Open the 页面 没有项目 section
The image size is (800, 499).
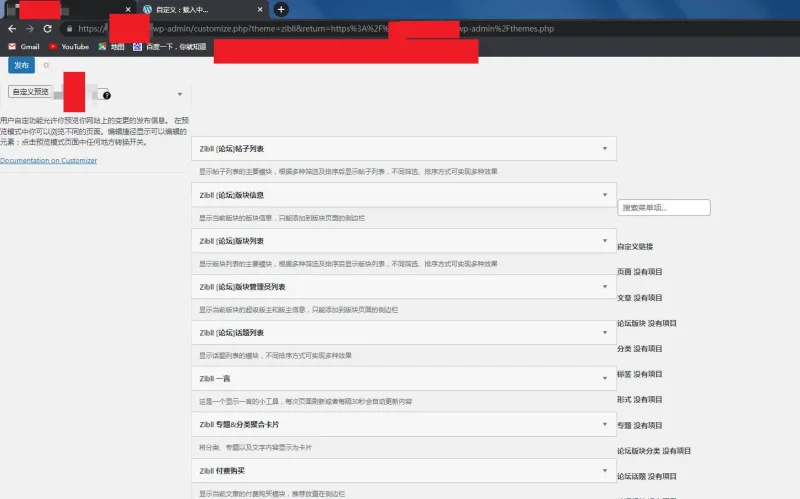(x=640, y=272)
